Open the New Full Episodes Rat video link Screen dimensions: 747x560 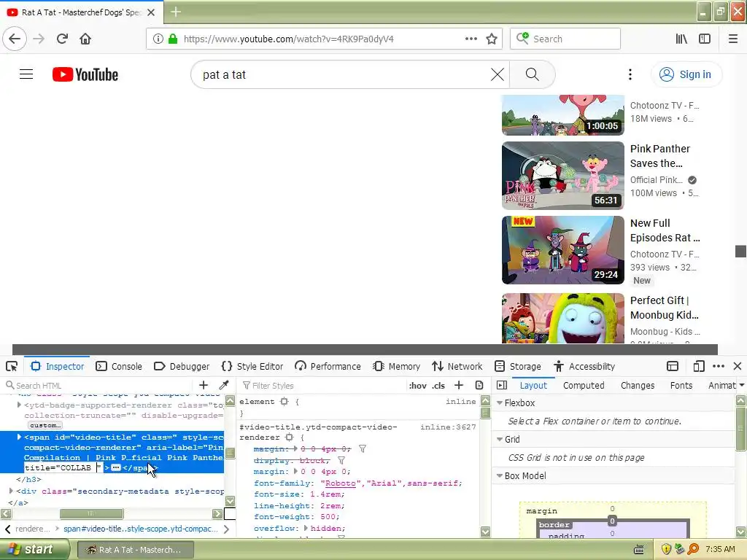(665, 230)
